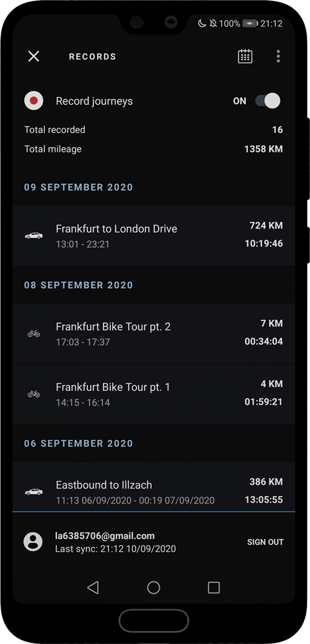310x644 pixels.
Task: Close the Records screen with X icon
Action: click(33, 56)
